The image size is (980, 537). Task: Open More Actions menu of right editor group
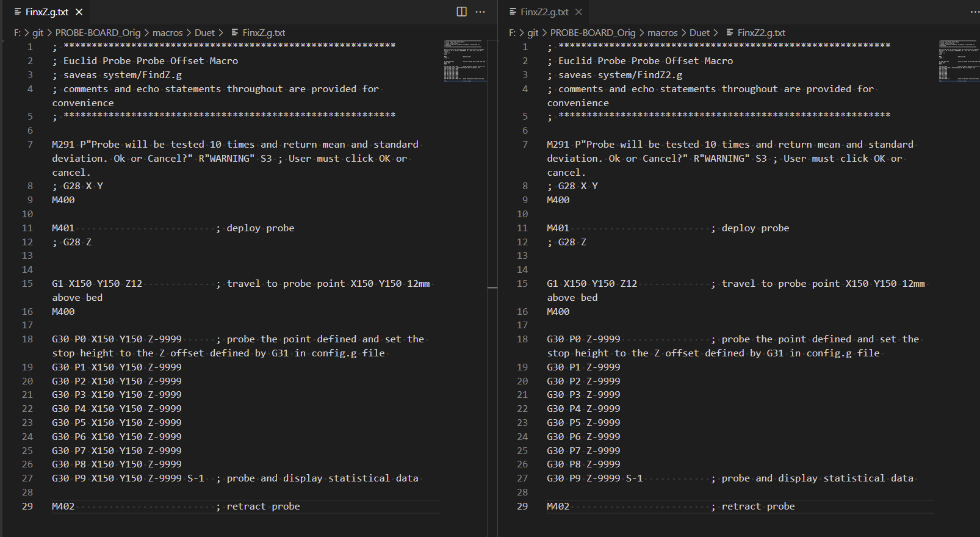[975, 12]
